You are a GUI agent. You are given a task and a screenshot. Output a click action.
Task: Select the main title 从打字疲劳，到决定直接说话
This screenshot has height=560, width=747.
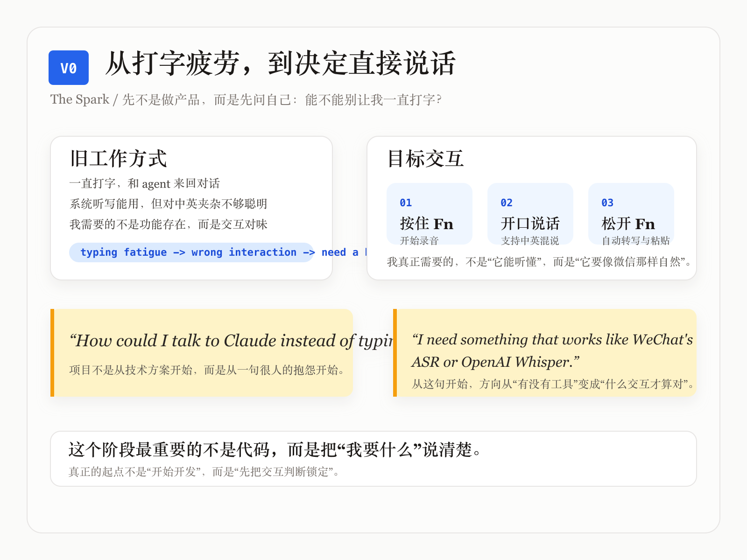pos(280,63)
